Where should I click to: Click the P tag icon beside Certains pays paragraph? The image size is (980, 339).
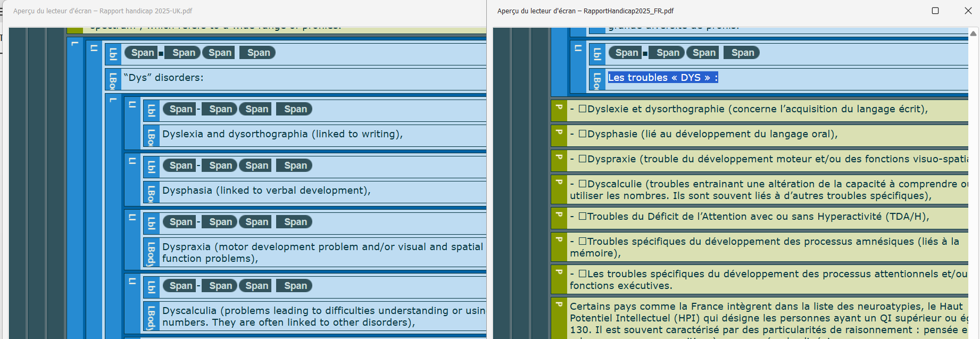[559, 305]
